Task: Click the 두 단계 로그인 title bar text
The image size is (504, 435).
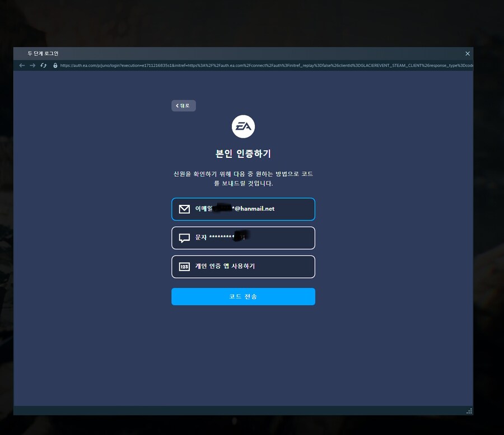Action: pos(43,54)
